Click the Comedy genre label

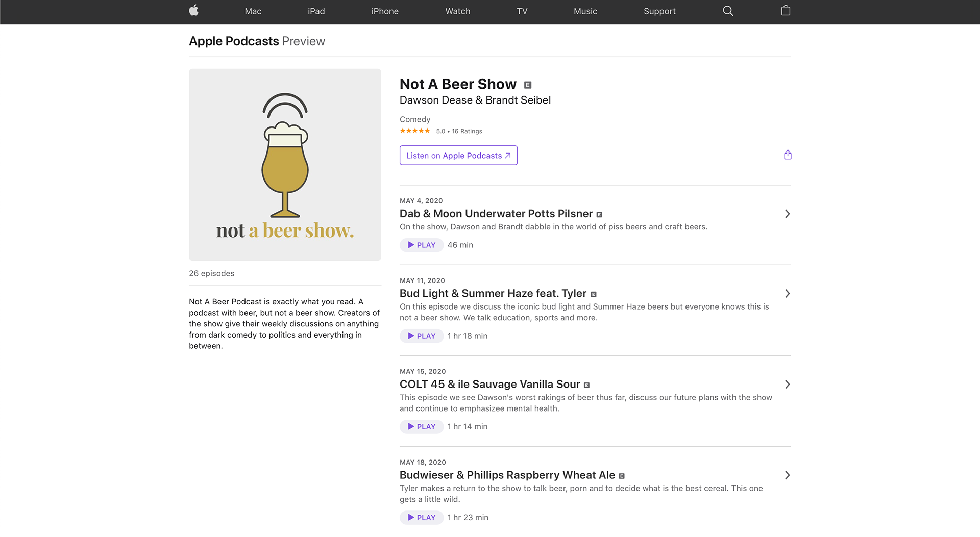coord(415,119)
